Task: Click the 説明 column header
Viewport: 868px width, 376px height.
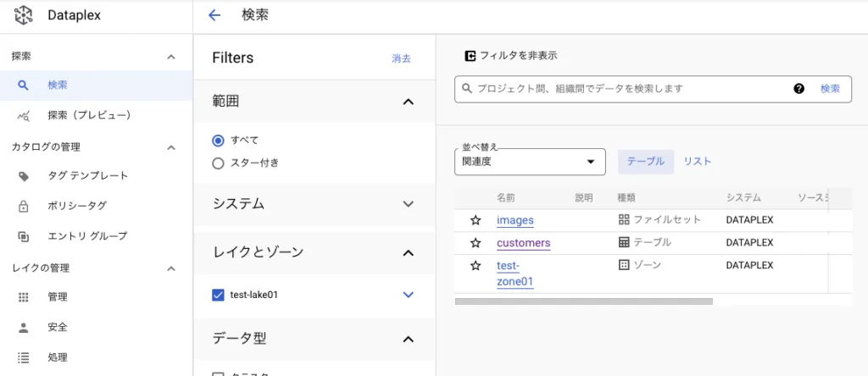Action: (584, 198)
